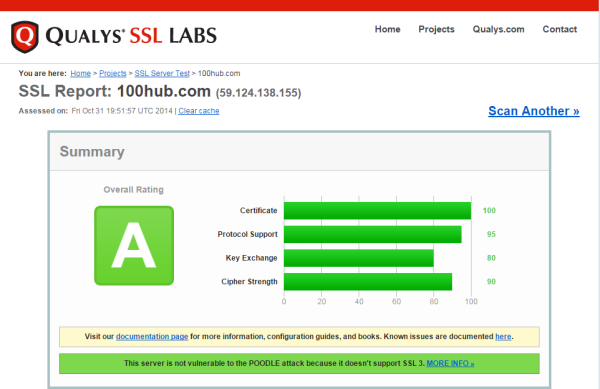Image resolution: width=600 pixels, height=389 pixels.
Task: Click the Scan Another link
Action: tap(534, 111)
